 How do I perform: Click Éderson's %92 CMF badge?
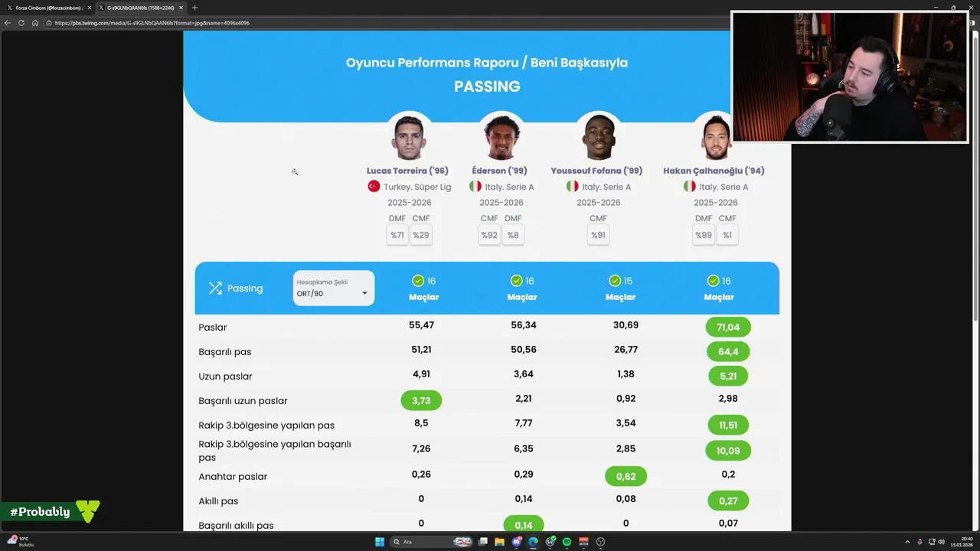[489, 235]
